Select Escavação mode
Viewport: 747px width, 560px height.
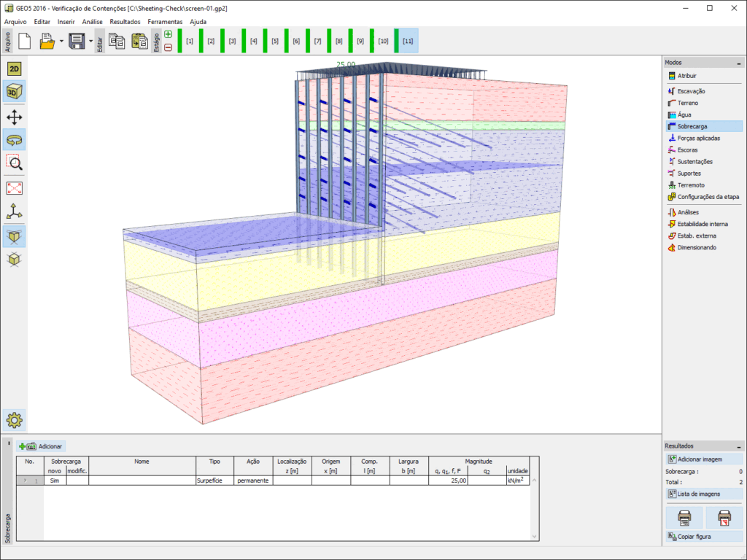pyautogui.click(x=704, y=91)
